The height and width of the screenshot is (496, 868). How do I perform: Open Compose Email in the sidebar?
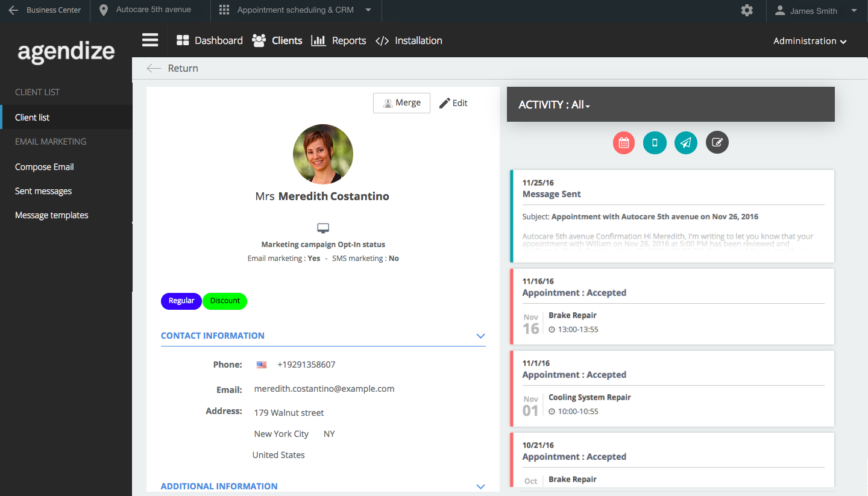click(x=45, y=167)
